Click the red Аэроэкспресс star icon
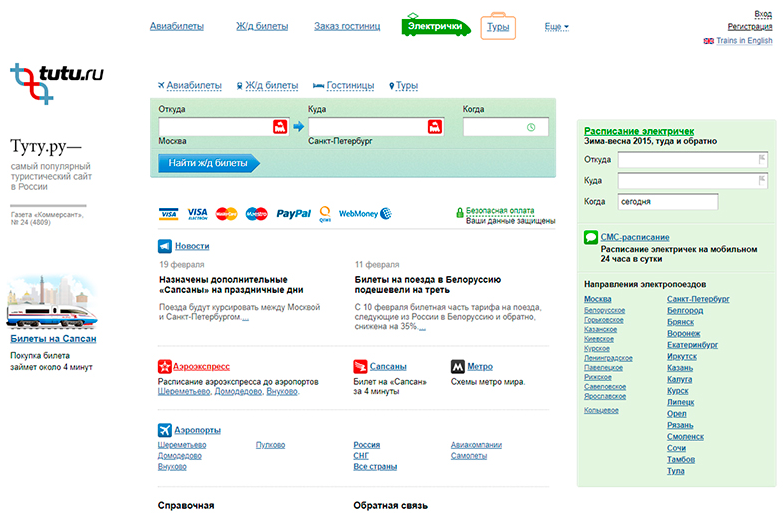The image size is (783, 516). click(x=165, y=367)
